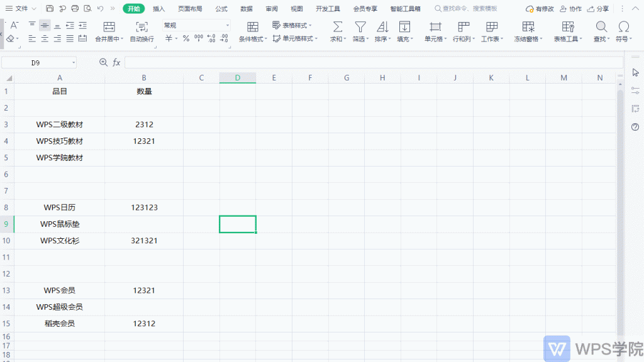Toggle top vertical alignment

[32, 25]
